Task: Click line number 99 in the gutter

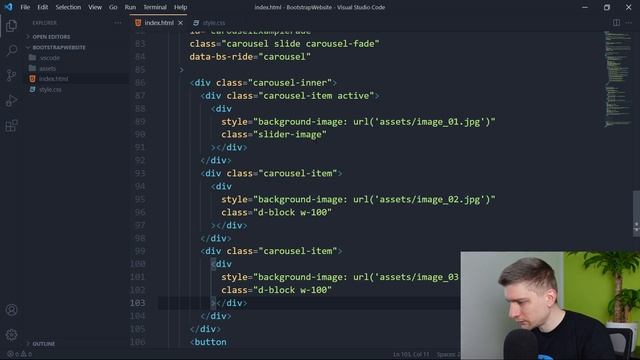Action: coord(140,251)
